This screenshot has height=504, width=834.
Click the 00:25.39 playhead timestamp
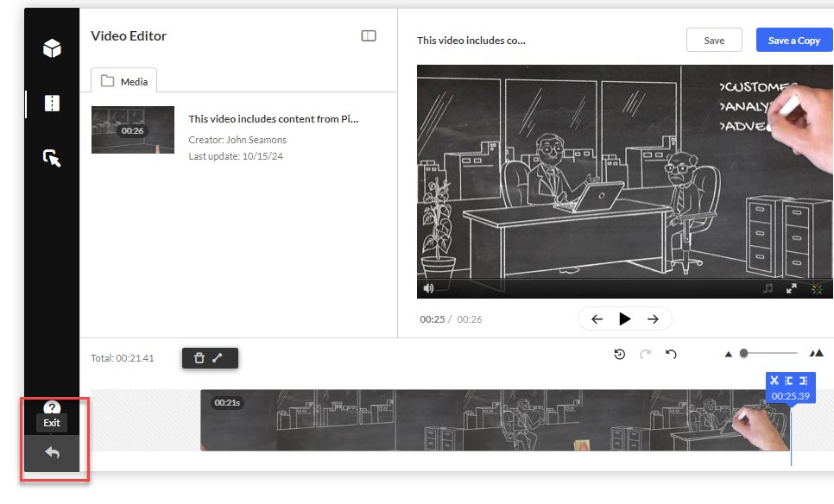[790, 396]
